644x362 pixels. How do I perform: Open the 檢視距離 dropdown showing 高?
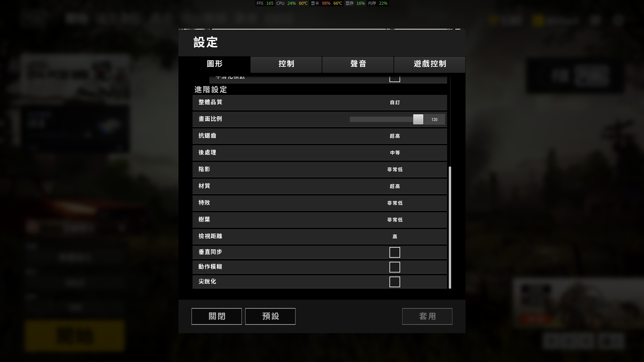pos(395,237)
